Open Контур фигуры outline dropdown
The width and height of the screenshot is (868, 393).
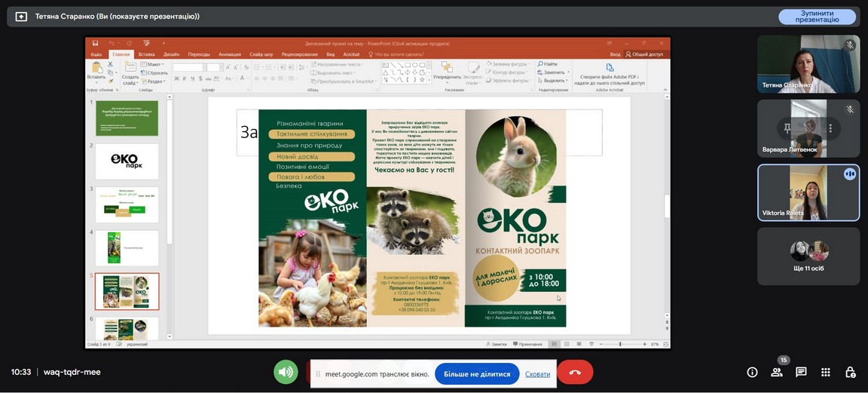tap(508, 72)
